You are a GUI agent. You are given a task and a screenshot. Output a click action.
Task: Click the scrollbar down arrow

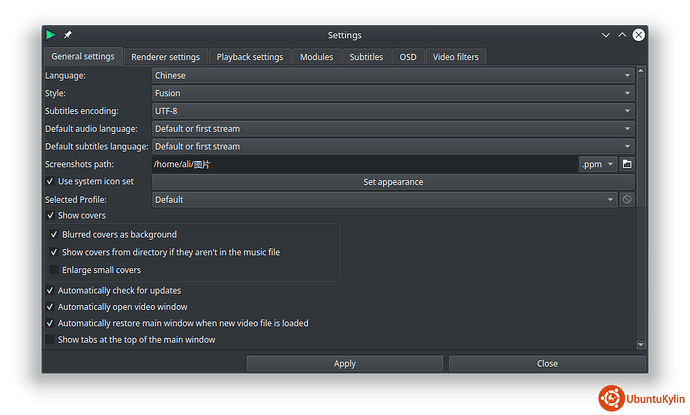641,345
